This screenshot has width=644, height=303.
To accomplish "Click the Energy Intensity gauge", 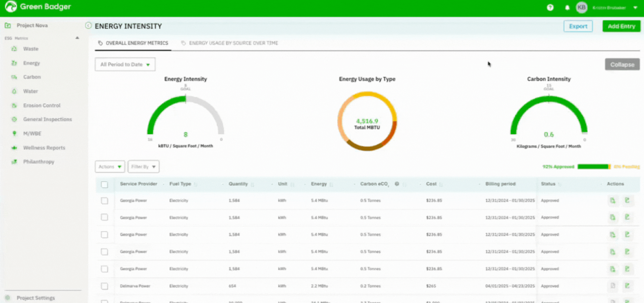I will [x=185, y=116].
